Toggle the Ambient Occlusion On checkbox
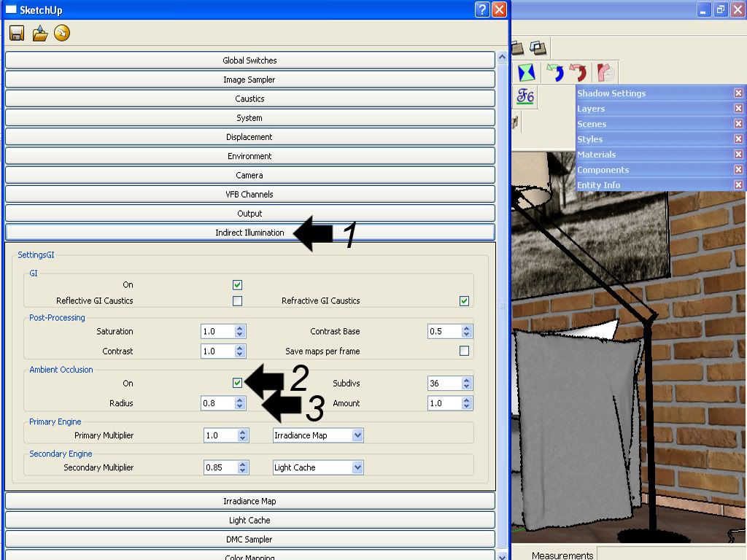 click(237, 383)
